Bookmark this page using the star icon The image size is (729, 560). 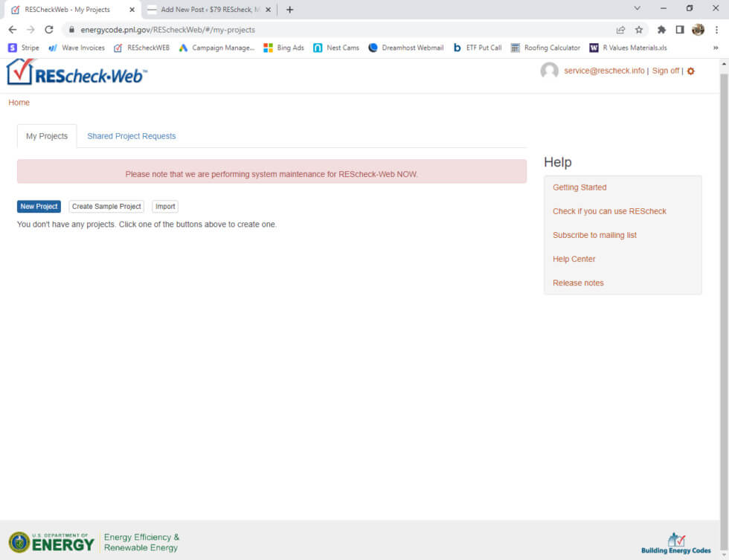click(x=638, y=31)
